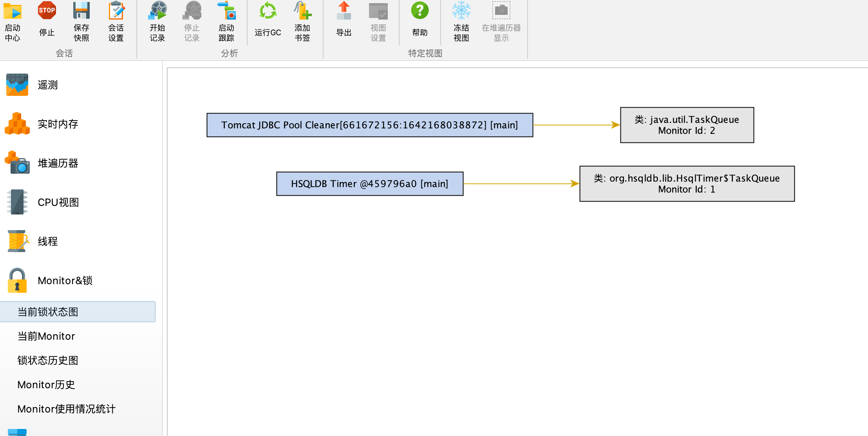The image size is (868, 436).
Task: Open the Telemetry (遥测) section
Action: click(x=47, y=85)
